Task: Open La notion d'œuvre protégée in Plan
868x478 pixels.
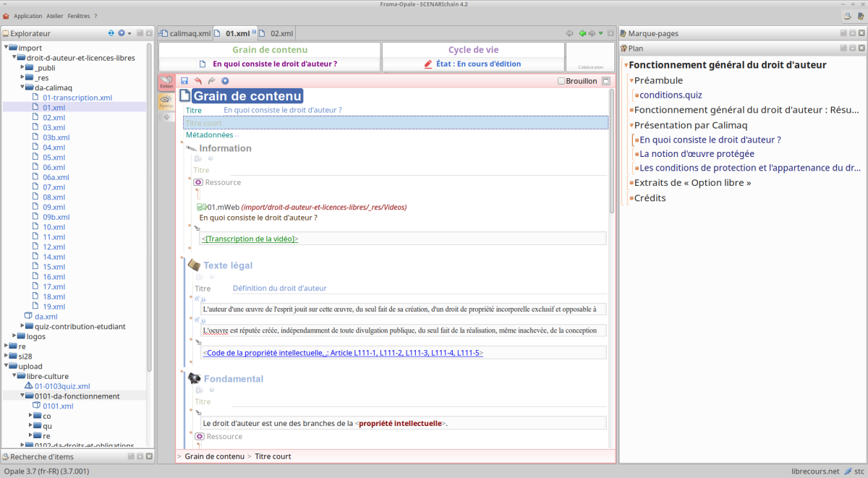Action: coord(697,153)
